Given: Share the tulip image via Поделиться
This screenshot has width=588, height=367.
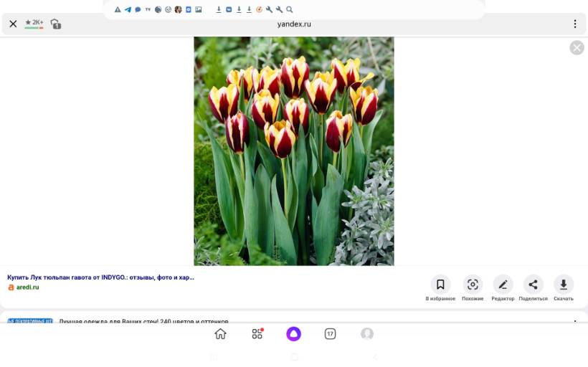Looking at the screenshot, I should (533, 285).
